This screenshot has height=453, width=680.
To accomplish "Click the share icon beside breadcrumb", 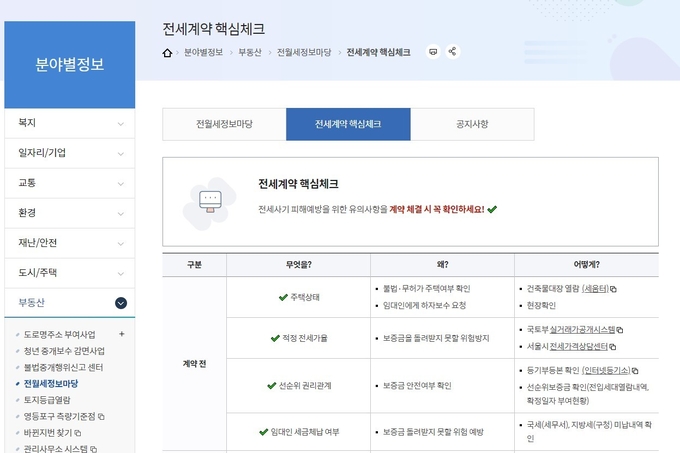I will (x=453, y=50).
